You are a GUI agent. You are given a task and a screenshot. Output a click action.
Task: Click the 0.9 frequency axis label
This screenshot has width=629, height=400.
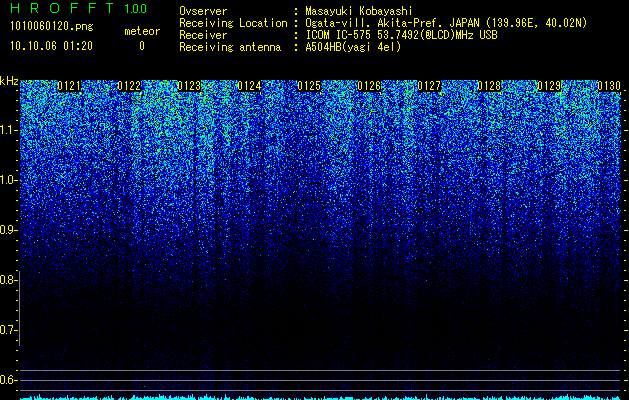pyautogui.click(x=8, y=230)
